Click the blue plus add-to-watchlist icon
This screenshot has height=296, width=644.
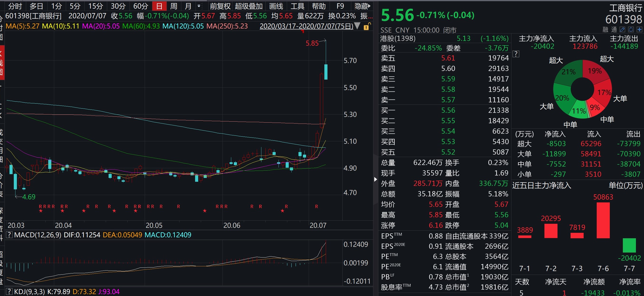[x=639, y=30]
